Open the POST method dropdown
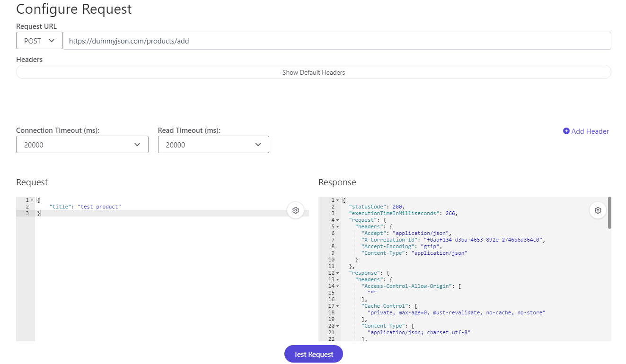The image size is (626, 364). pos(40,41)
